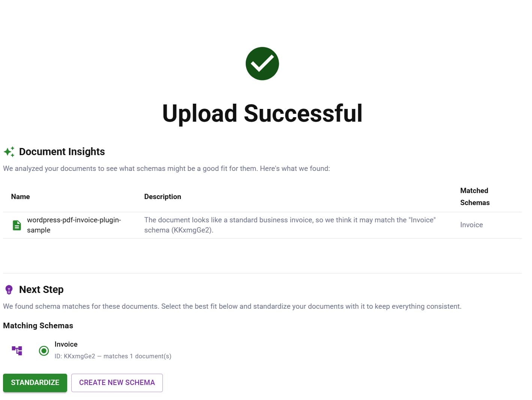Click the green checkmark success icon
This screenshot has width=532, height=400.
point(262,63)
